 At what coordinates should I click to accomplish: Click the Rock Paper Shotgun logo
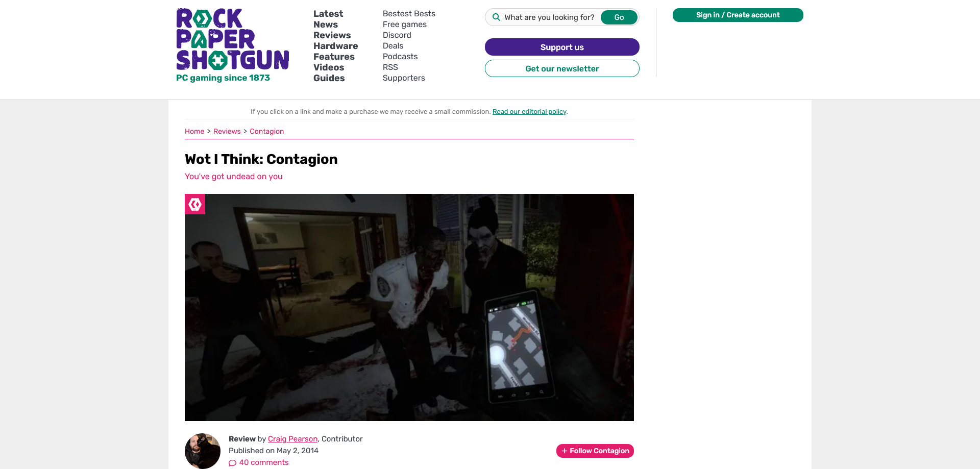(x=232, y=40)
